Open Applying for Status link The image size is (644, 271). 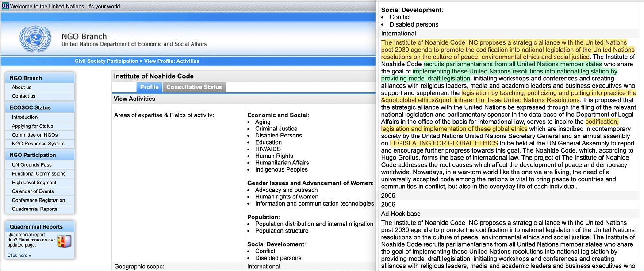[x=33, y=126]
